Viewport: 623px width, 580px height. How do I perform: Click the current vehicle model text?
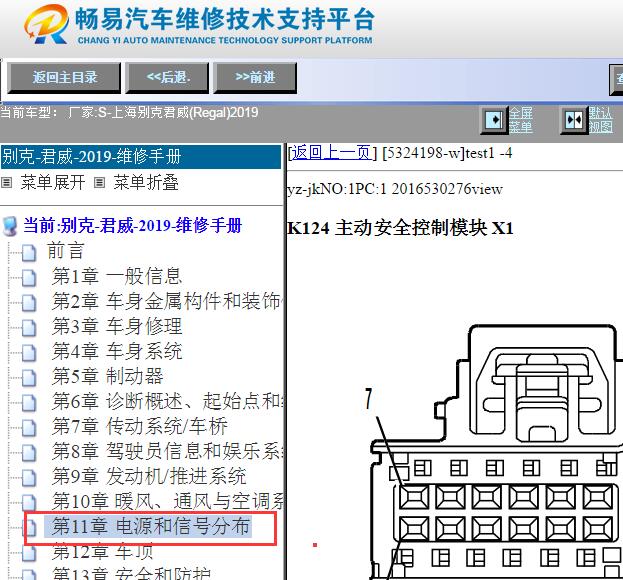point(129,113)
